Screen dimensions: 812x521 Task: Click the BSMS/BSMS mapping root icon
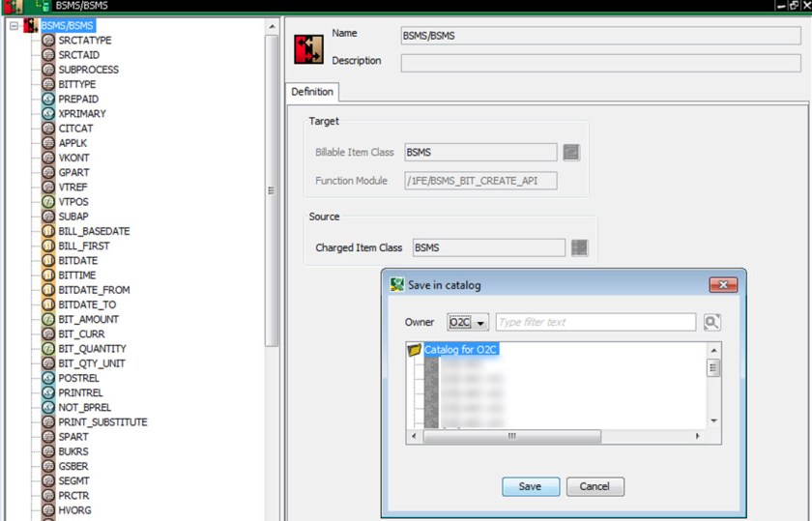coord(31,25)
